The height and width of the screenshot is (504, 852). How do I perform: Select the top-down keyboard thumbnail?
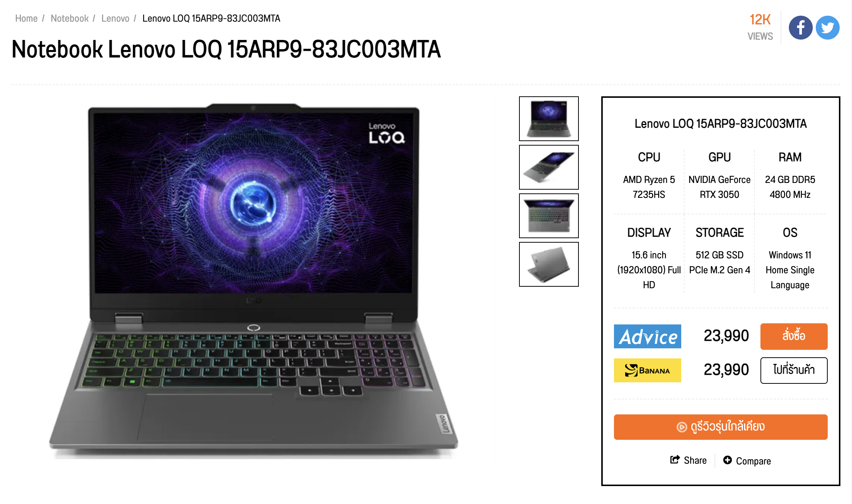pos(549,216)
